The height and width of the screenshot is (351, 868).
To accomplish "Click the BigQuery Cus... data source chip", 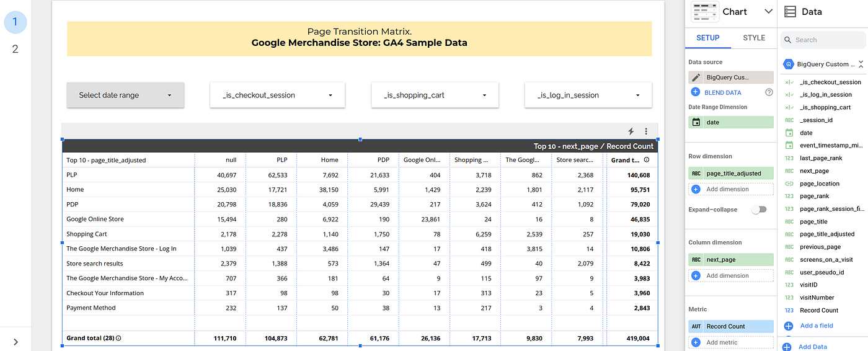I will point(731,78).
